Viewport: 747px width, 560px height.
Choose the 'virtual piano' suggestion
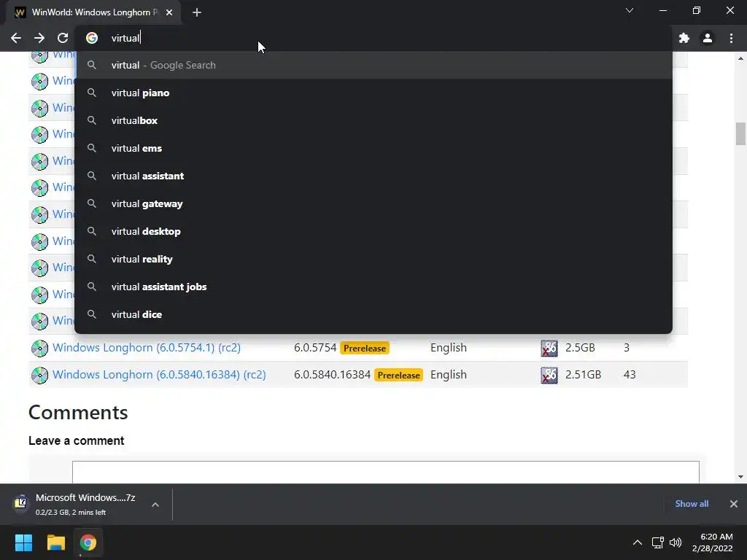[373, 93]
